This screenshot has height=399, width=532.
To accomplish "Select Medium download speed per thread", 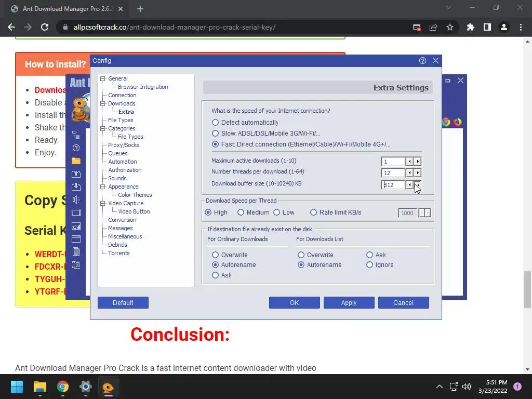I will pos(254,212).
